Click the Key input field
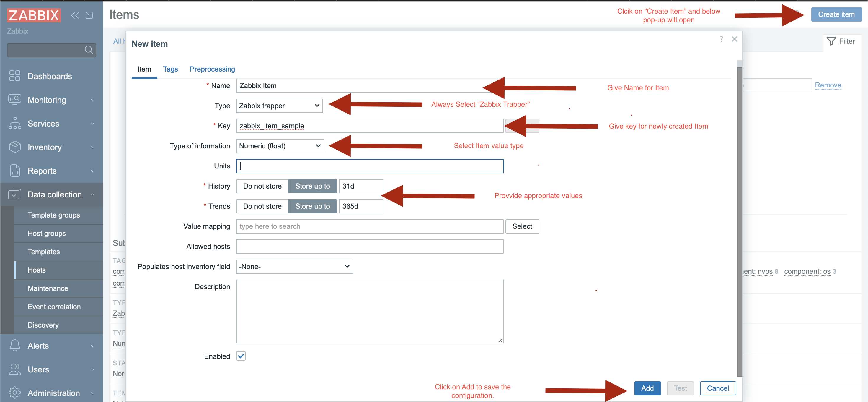 click(x=370, y=126)
